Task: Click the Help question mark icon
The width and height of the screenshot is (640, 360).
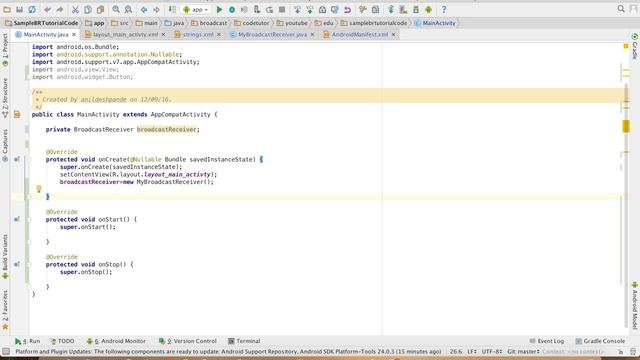Action: point(444,9)
